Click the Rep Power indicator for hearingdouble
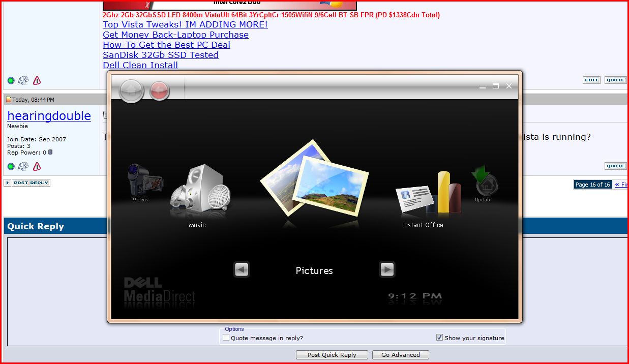Viewport: 629px width, 364px height. (50, 152)
